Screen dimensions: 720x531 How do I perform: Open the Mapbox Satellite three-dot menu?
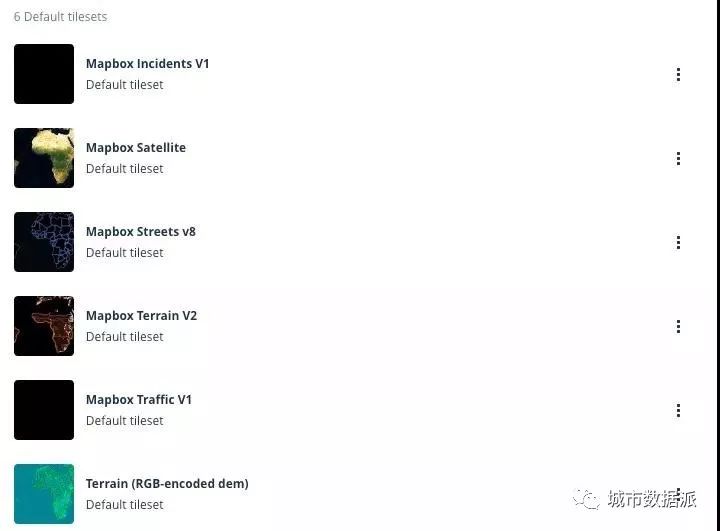pyautogui.click(x=678, y=158)
